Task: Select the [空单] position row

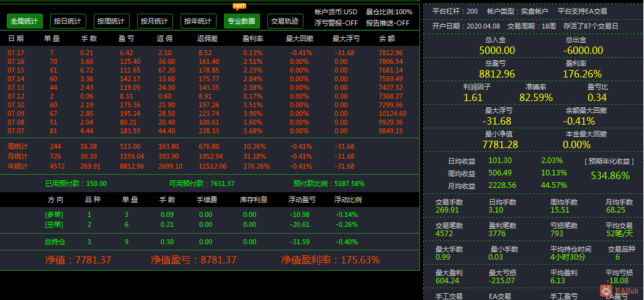Action: pos(210,224)
